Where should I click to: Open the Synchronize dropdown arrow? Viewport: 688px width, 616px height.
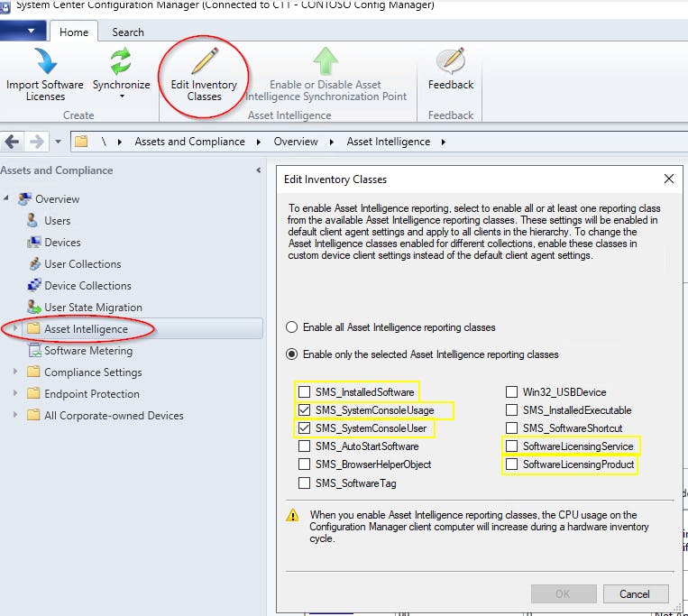(122, 97)
